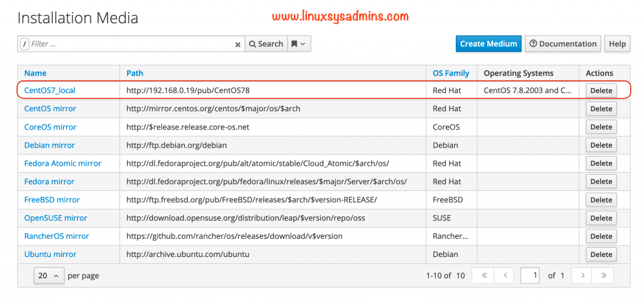Go to the first page of results
Screen dimensions: 644x301
coord(483,275)
